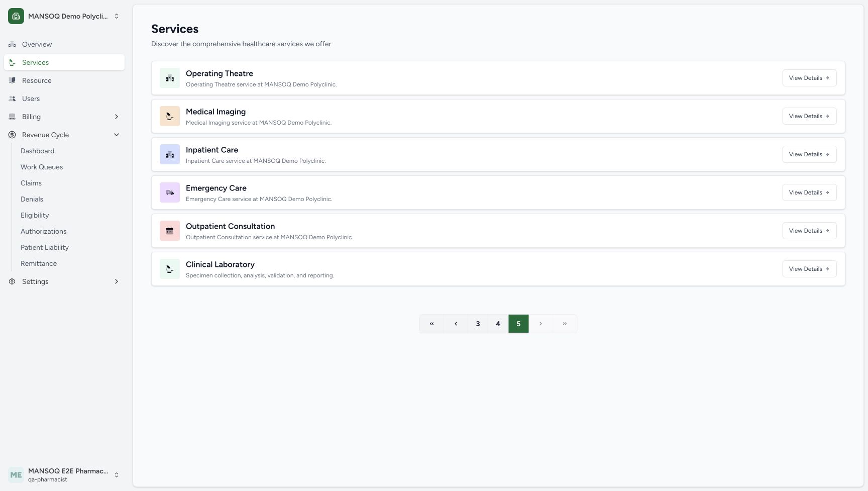The image size is (868, 491).
Task: View Details for Medical Imaging
Action: point(809,116)
